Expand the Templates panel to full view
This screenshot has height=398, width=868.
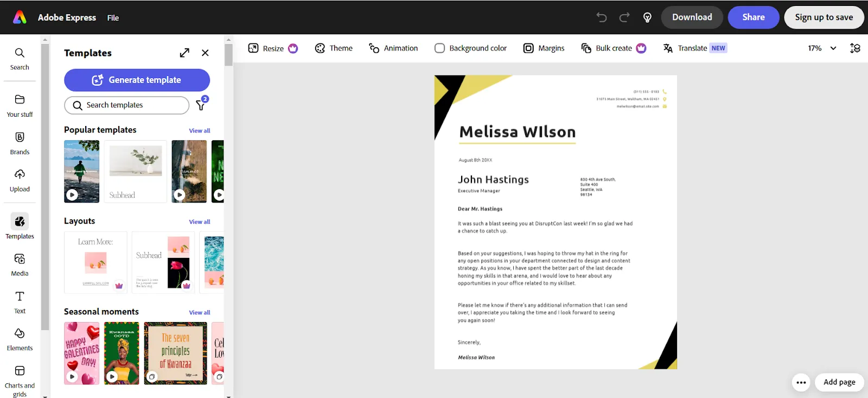click(x=184, y=53)
